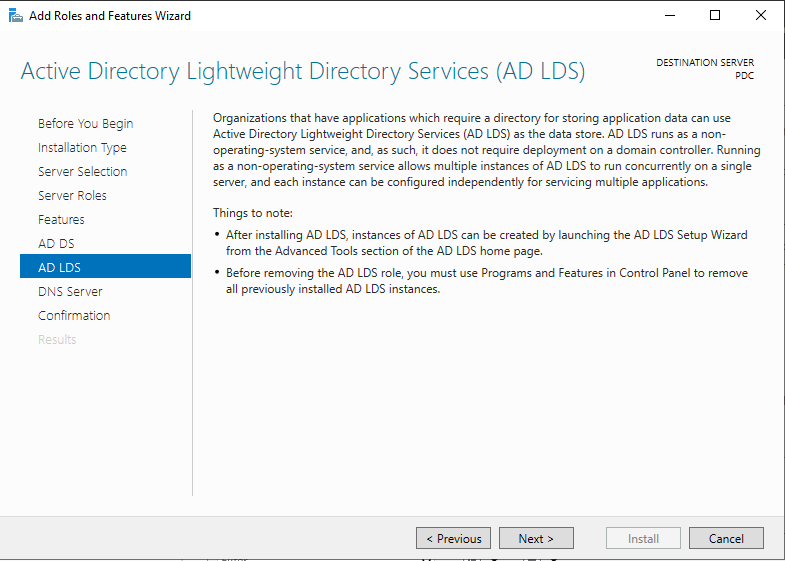
Task: Maximize the wizard window
Action: (x=715, y=16)
